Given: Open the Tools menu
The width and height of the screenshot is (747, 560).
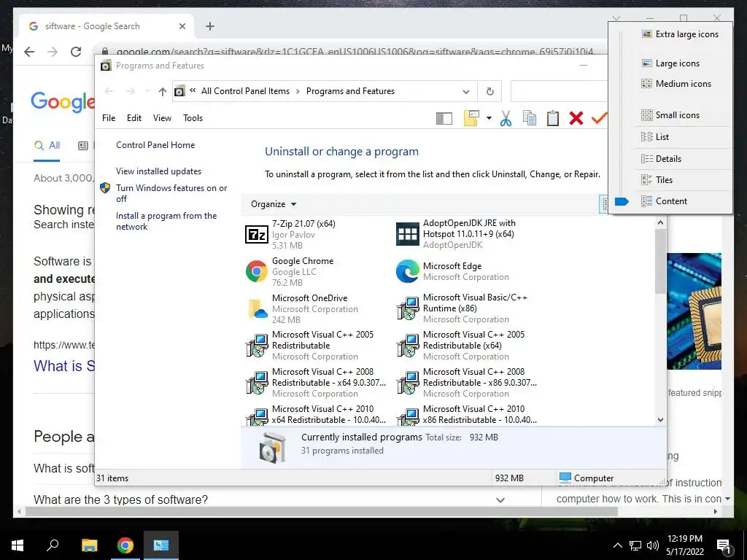Looking at the screenshot, I should [193, 118].
